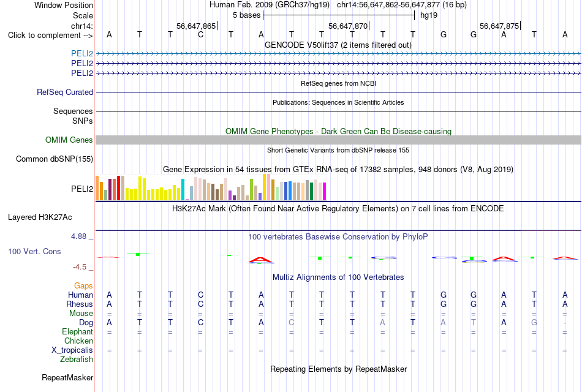Click the '5 bases' scale bar label

click(246, 15)
